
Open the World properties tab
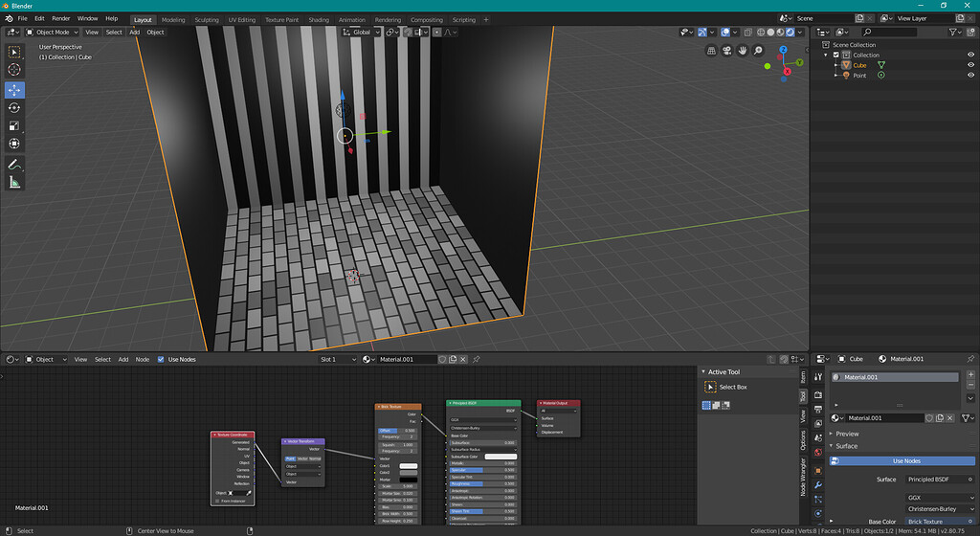pyautogui.click(x=818, y=453)
